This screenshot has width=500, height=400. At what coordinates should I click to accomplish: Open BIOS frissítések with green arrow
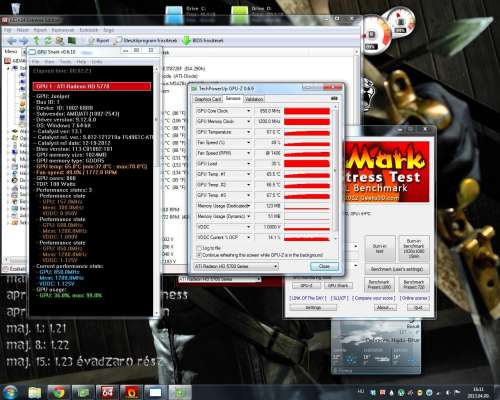tap(203, 41)
